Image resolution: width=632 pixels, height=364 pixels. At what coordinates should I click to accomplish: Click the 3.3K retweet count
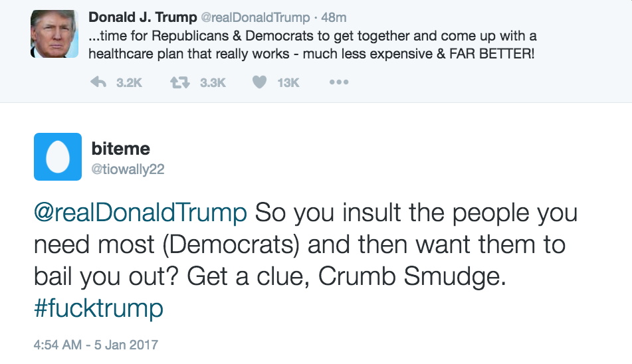tap(213, 82)
